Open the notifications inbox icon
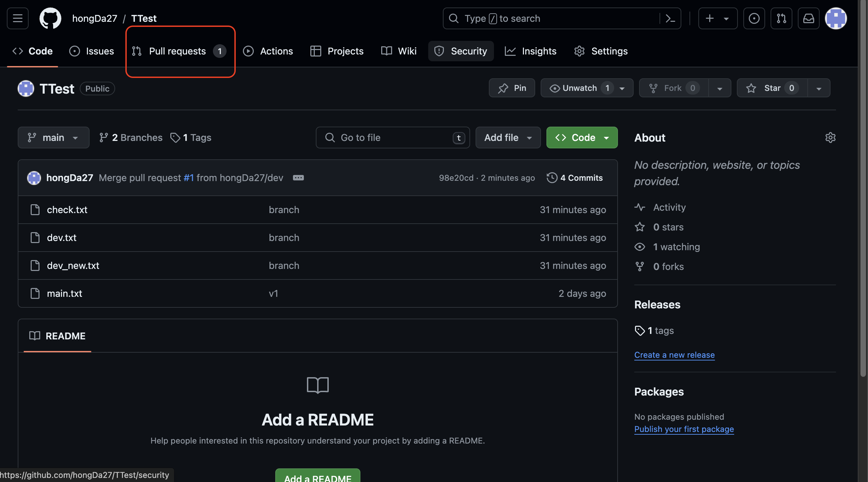 808,18
